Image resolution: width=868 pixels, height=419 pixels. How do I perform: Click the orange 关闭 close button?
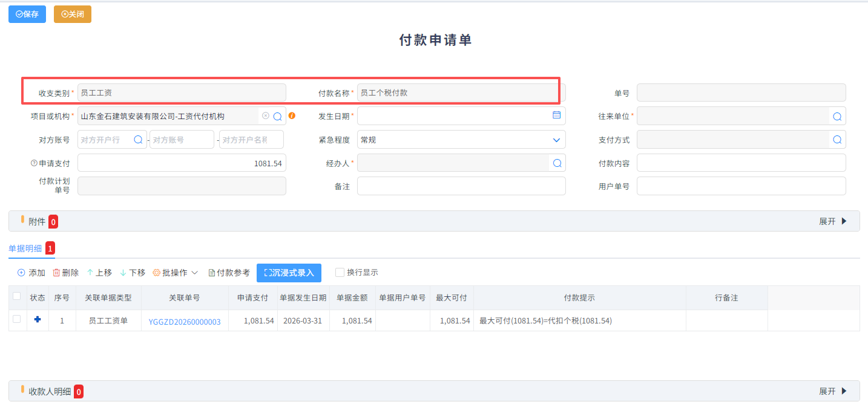[x=73, y=14]
